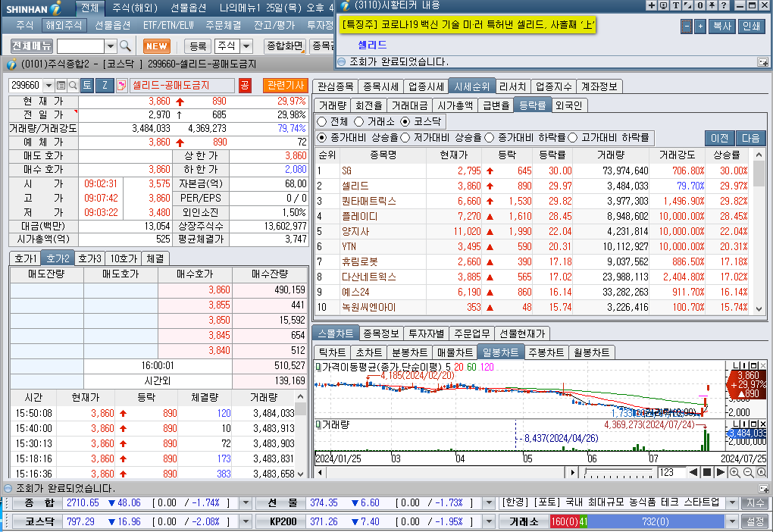773x532 pixels.
Task: Click the stock search magnifier beside code 299660
Action: point(73,86)
